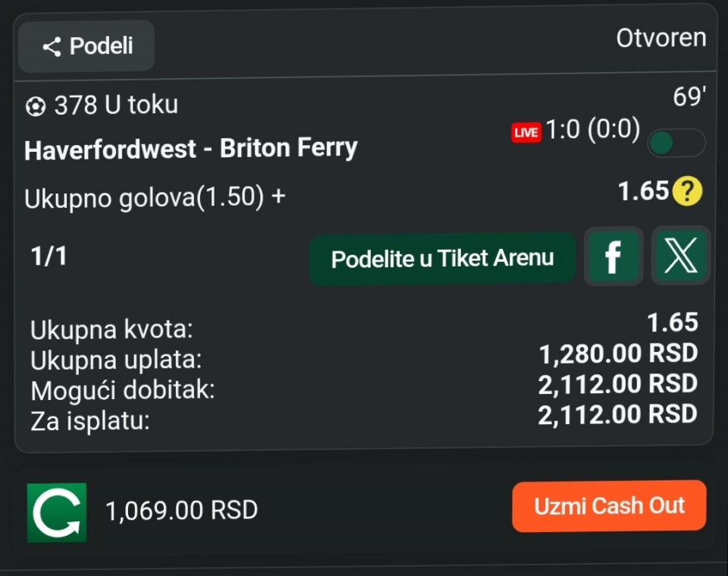Open the Haverfordwest - Briton Ferry match
Screen dimensions: 728x576
click(x=190, y=148)
